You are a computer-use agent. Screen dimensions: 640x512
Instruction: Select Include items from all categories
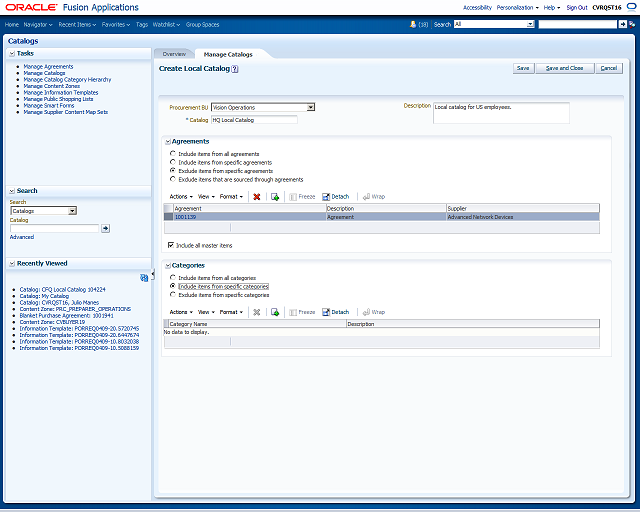click(173, 278)
